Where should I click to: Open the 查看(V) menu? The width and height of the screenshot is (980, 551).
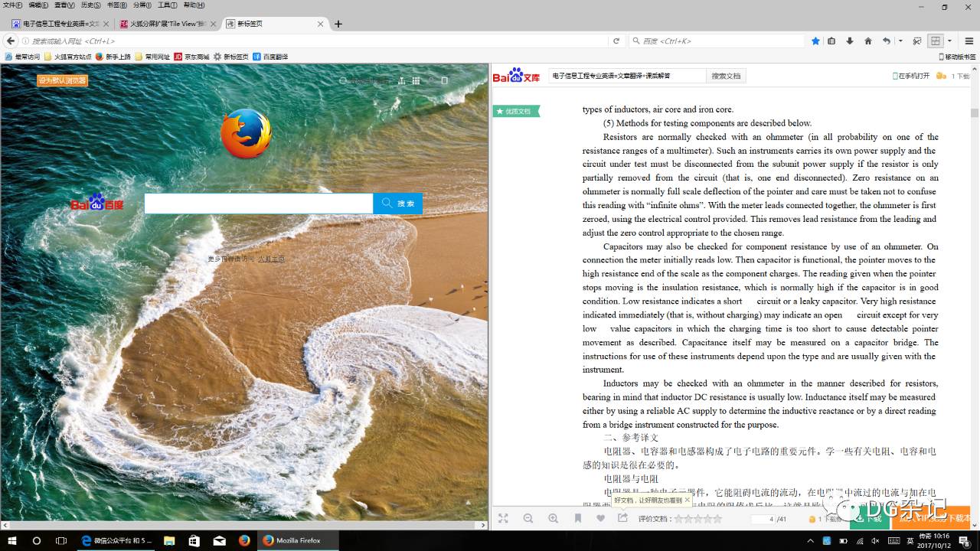pos(64,5)
